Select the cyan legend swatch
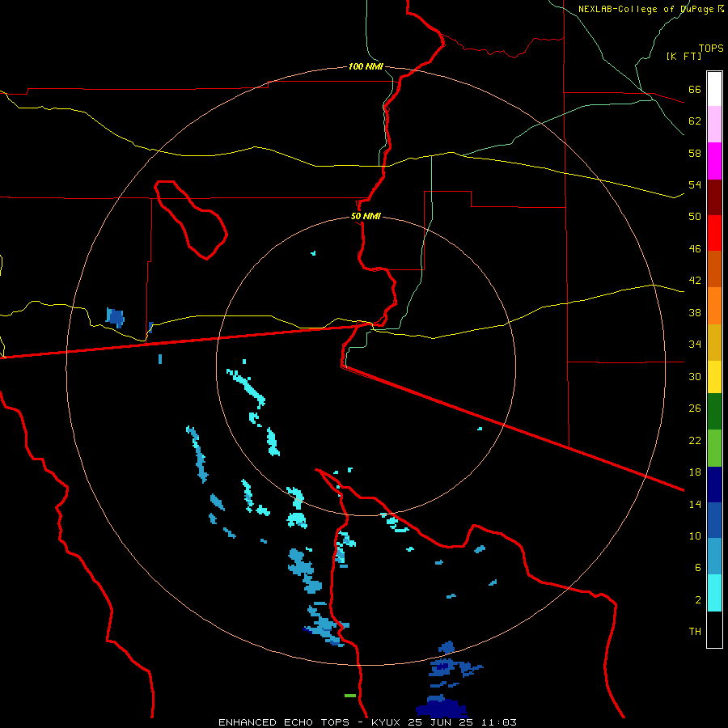The width and height of the screenshot is (728, 728). [x=714, y=593]
